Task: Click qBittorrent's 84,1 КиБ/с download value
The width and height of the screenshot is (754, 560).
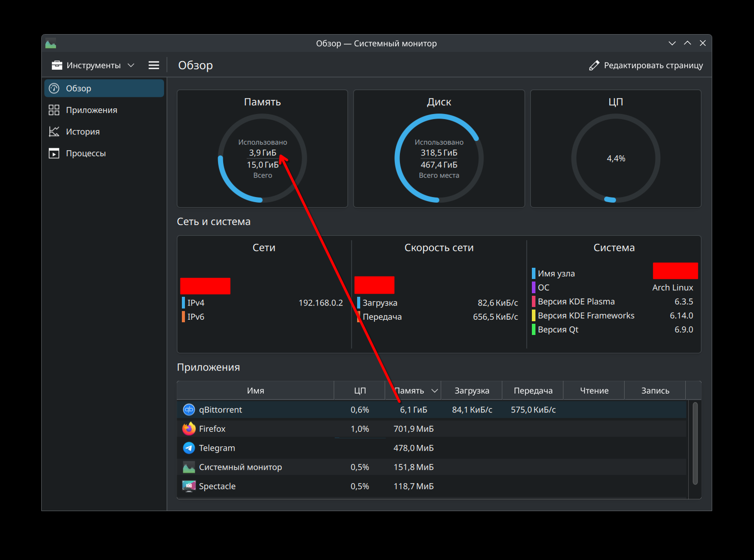Action: tap(472, 410)
